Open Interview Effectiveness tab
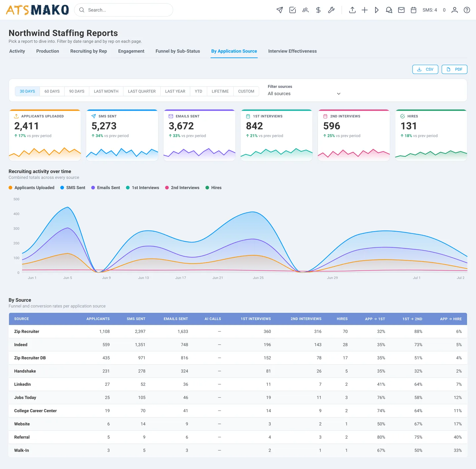Screen dimensions: 476x469 click(293, 51)
